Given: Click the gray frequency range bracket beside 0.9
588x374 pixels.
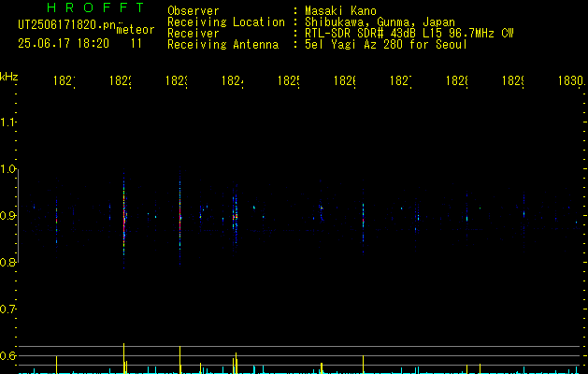Looking at the screenshot, I should pos(18,216).
